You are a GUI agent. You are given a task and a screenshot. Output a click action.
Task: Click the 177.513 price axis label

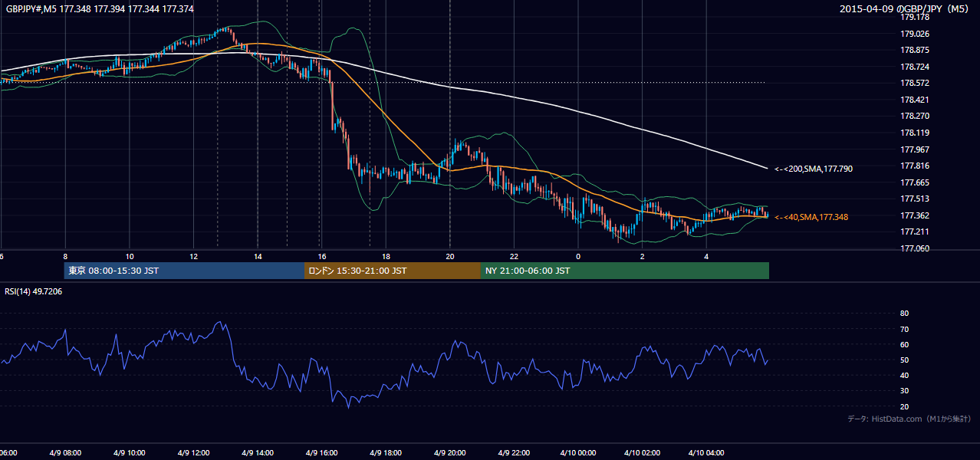click(915, 199)
